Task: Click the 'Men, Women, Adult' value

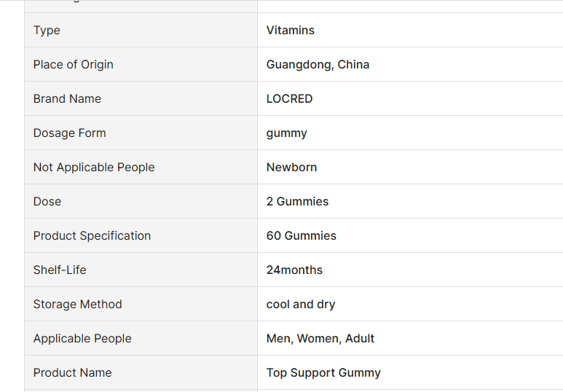Action: pyautogui.click(x=320, y=339)
